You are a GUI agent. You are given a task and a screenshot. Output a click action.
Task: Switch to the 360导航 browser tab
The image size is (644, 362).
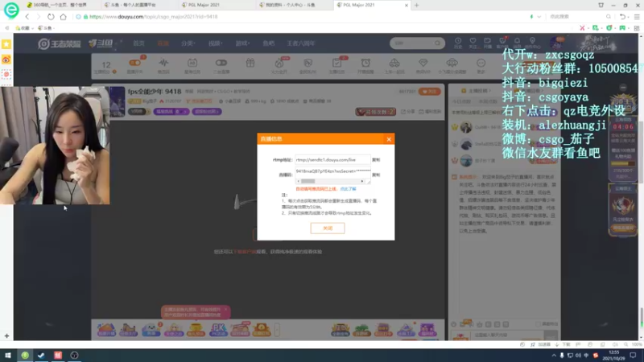click(60, 5)
